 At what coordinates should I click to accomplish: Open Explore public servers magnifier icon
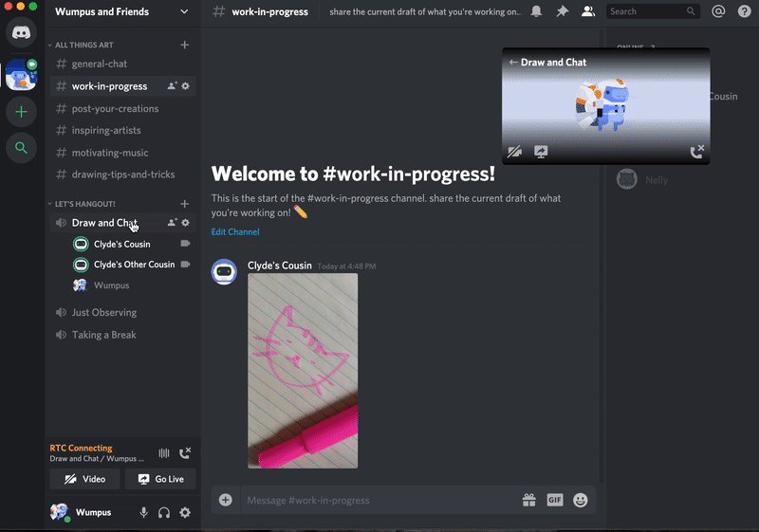21,148
